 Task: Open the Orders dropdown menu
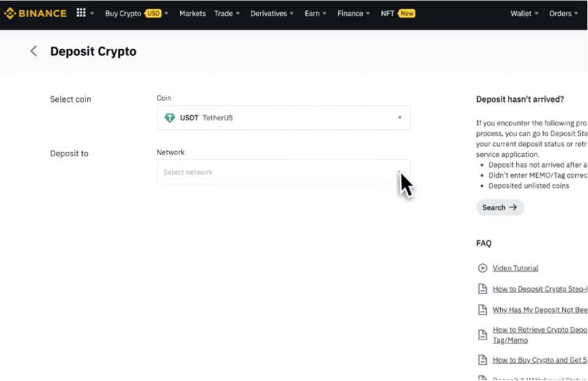point(563,14)
